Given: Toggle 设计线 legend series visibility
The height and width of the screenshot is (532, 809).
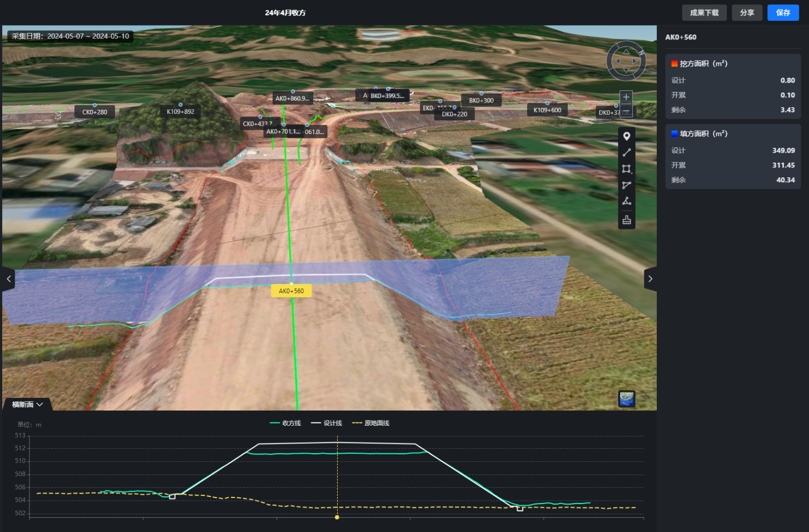Looking at the screenshot, I should pyautogui.click(x=326, y=423).
